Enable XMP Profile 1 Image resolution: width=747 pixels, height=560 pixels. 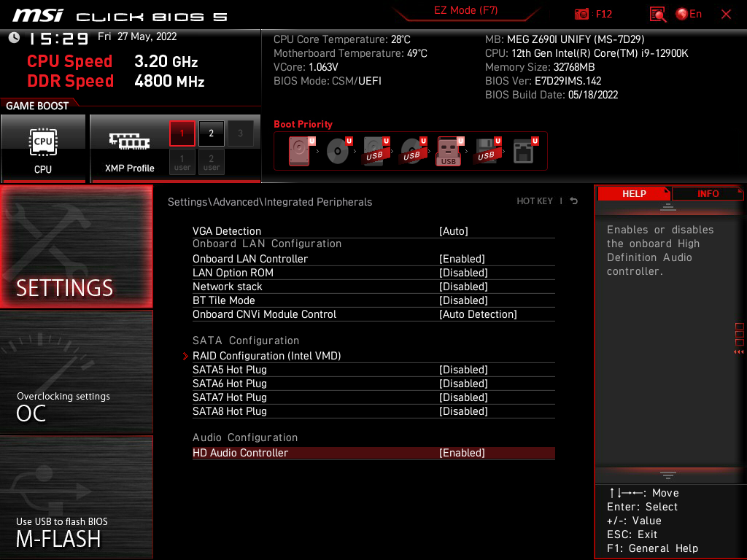point(182,133)
